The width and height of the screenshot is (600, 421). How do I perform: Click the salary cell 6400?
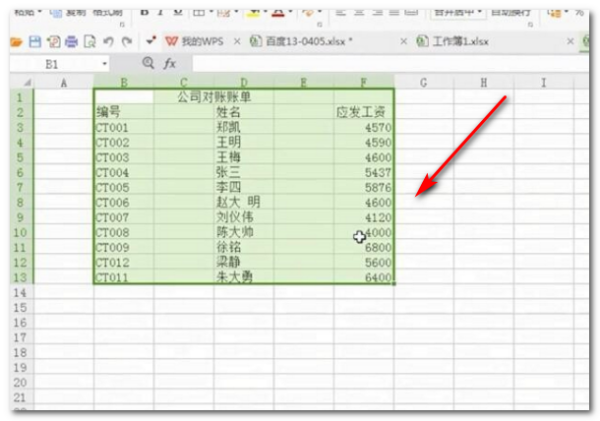[364, 277]
